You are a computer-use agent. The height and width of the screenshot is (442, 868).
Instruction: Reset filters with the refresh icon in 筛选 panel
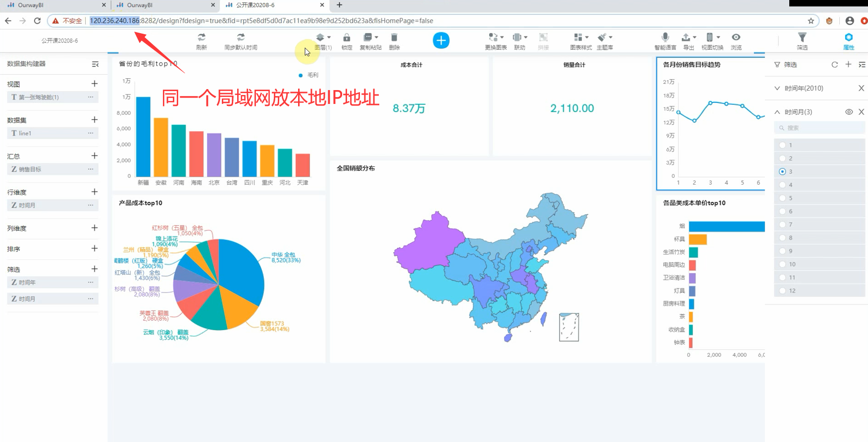click(835, 65)
